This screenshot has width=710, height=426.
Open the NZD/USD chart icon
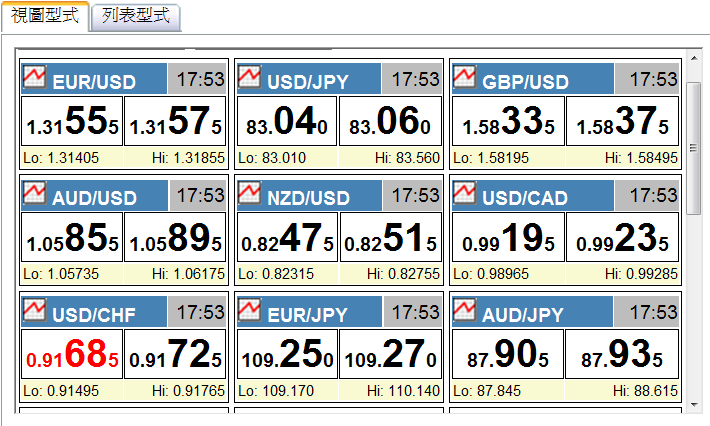[250, 193]
